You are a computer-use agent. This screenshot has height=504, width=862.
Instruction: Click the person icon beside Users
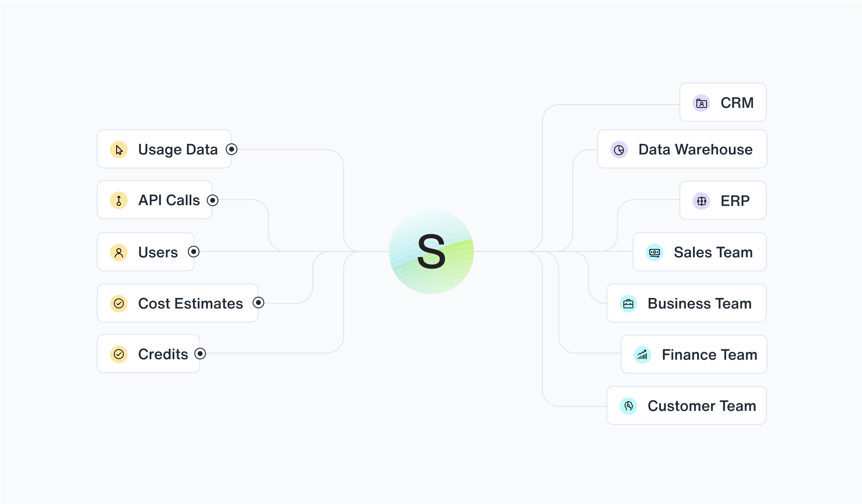click(119, 252)
